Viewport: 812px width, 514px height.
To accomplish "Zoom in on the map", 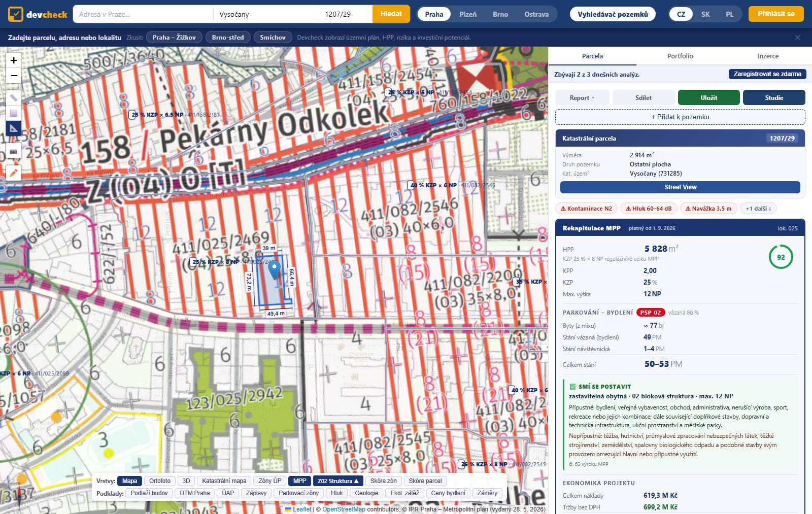I will (14, 60).
